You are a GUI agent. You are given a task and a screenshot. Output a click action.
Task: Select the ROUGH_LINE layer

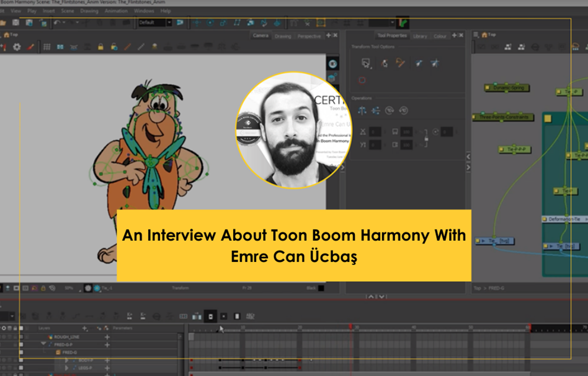(66, 337)
